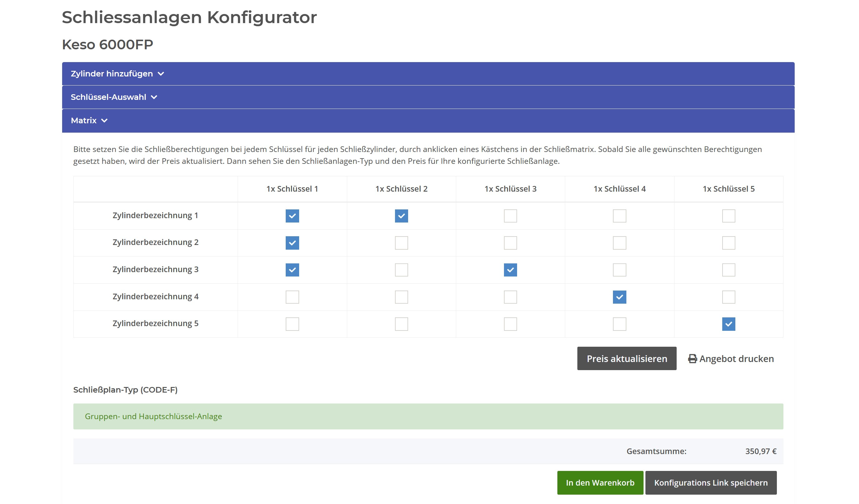Check Schlüssel 4 for Zylinderbezeichnung 2
Screen dimensions: 859x504
tap(620, 243)
